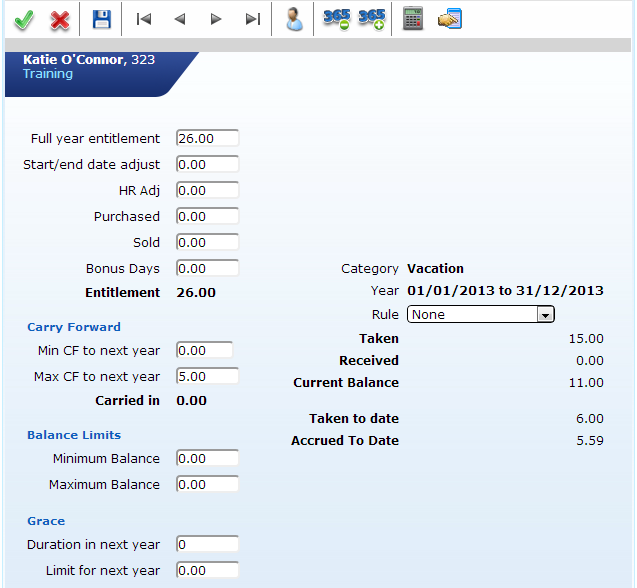This screenshot has width=637, height=588.
Task: Click the Purchased days field
Action: pos(207,216)
